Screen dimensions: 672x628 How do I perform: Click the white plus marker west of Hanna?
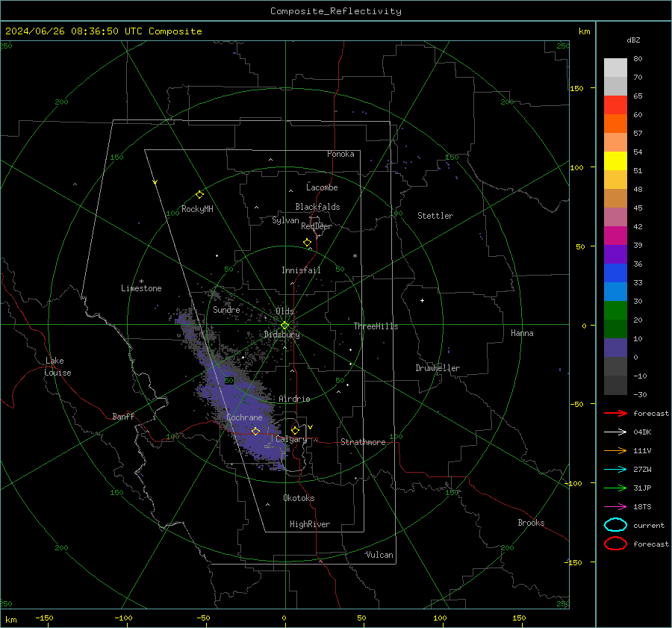422,300
